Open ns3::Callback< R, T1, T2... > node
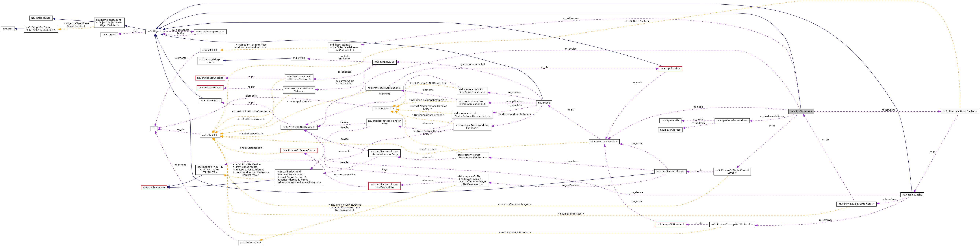The image size is (980, 246). [210, 170]
